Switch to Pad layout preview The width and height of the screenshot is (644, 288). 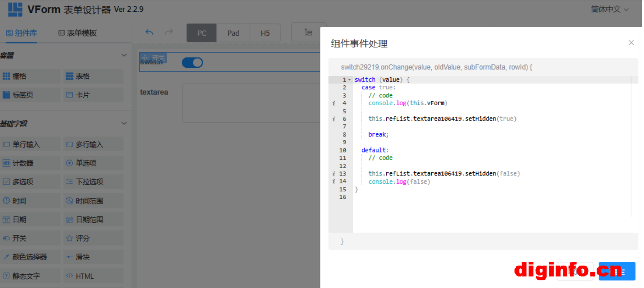click(233, 33)
